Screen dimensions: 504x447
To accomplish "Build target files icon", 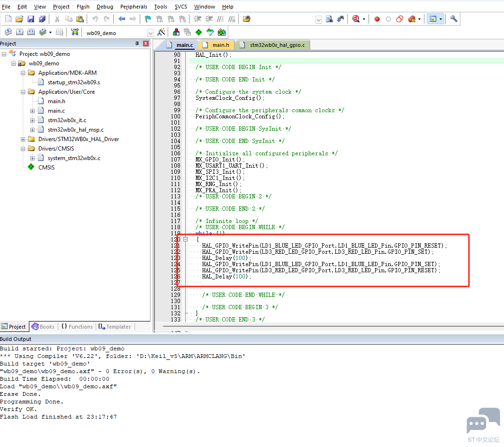I will (x=19, y=32).
